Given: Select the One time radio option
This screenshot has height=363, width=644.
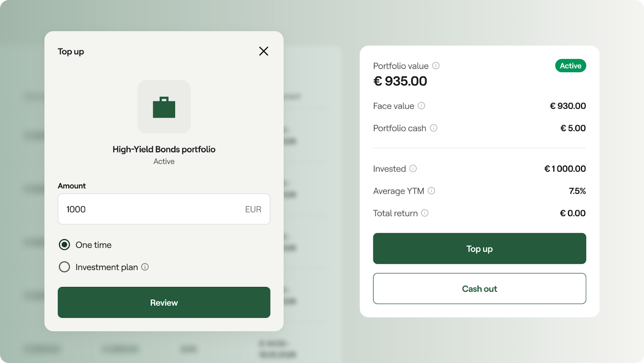Looking at the screenshot, I should (64, 245).
